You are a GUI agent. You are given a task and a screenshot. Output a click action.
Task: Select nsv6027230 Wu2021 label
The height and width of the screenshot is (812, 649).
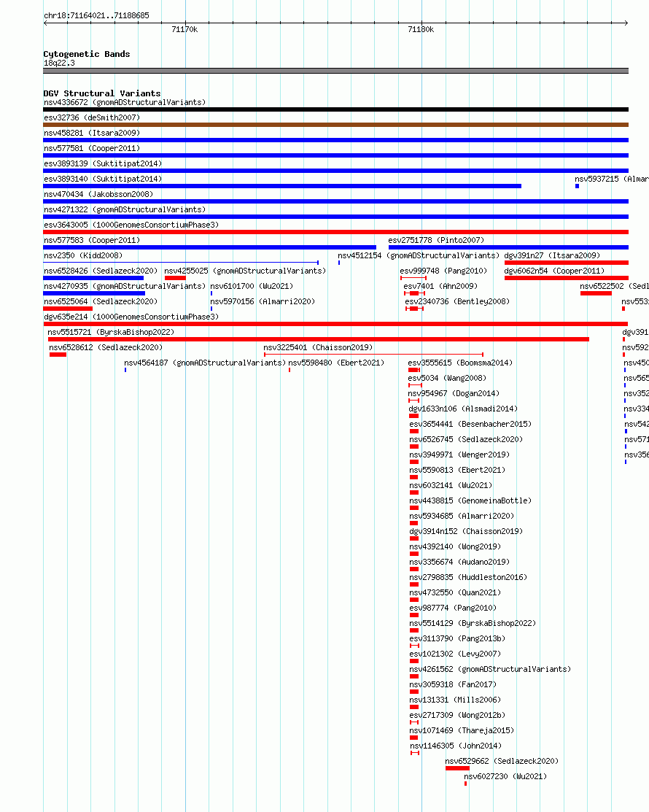505,777
